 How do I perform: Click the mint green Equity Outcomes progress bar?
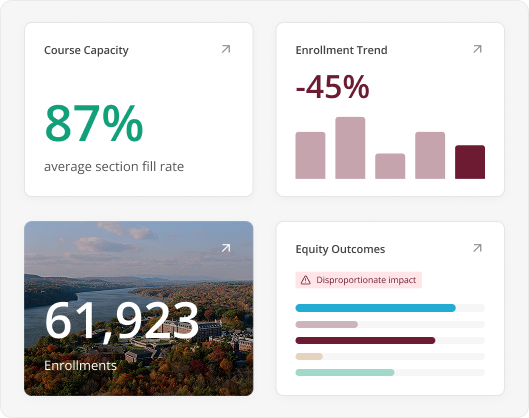tap(345, 372)
